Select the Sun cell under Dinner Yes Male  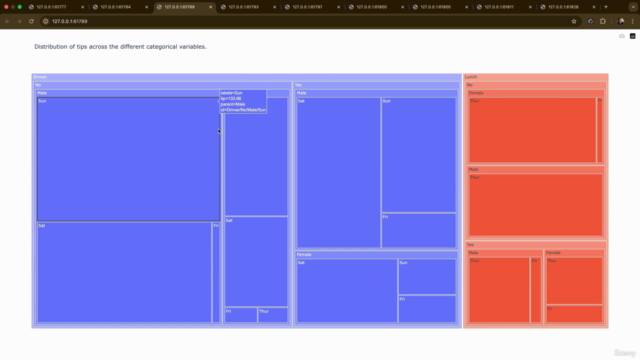pyautogui.click(x=419, y=155)
